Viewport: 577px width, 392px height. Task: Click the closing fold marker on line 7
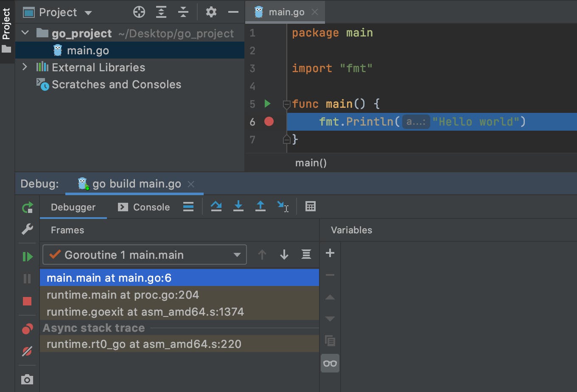(x=286, y=139)
